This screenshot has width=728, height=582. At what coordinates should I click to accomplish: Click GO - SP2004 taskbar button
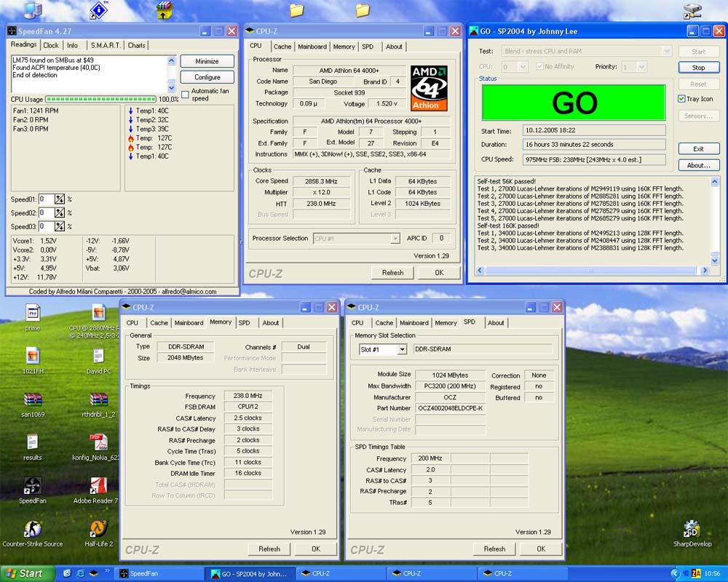[x=250, y=574]
